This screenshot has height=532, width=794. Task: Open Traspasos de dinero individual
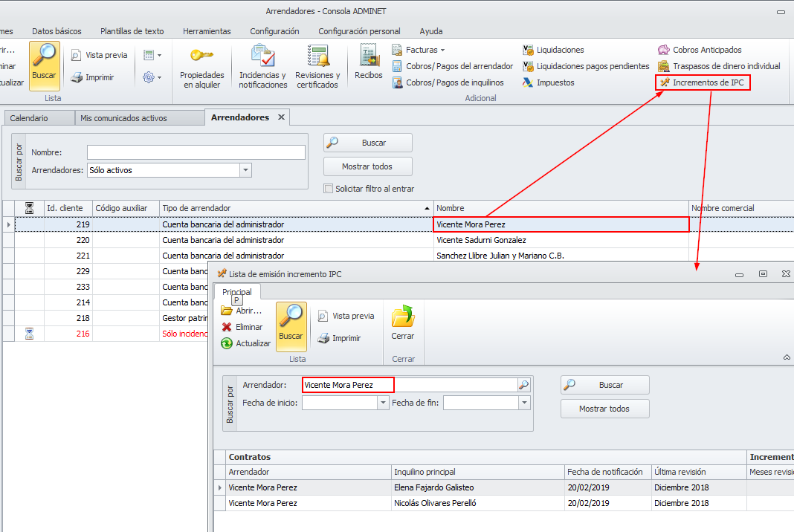(719, 66)
